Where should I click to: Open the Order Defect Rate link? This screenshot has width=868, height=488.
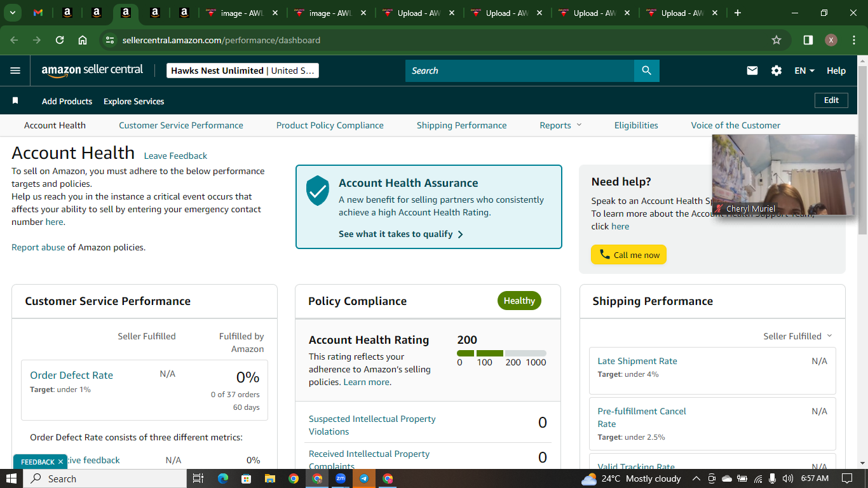pyautogui.click(x=71, y=375)
